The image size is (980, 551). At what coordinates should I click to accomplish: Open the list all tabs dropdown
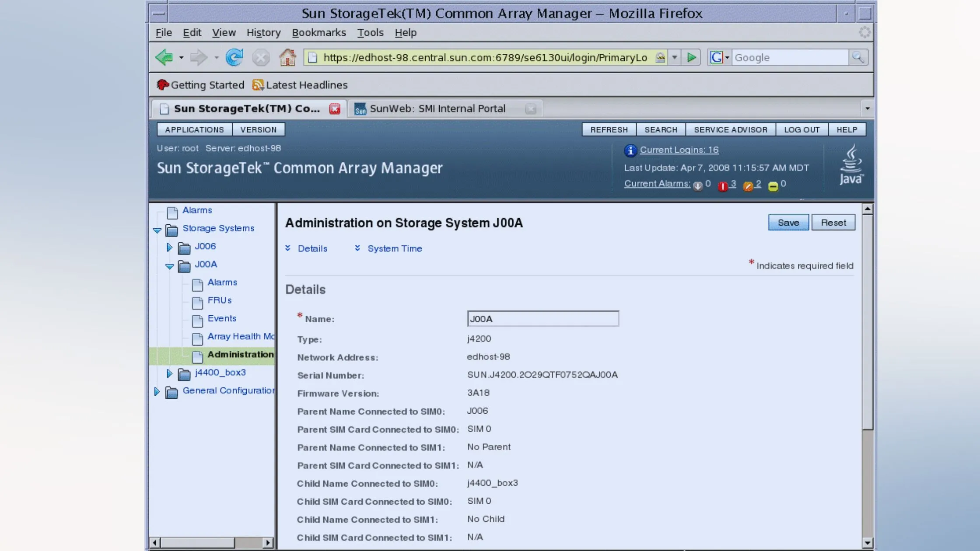pos(868,108)
